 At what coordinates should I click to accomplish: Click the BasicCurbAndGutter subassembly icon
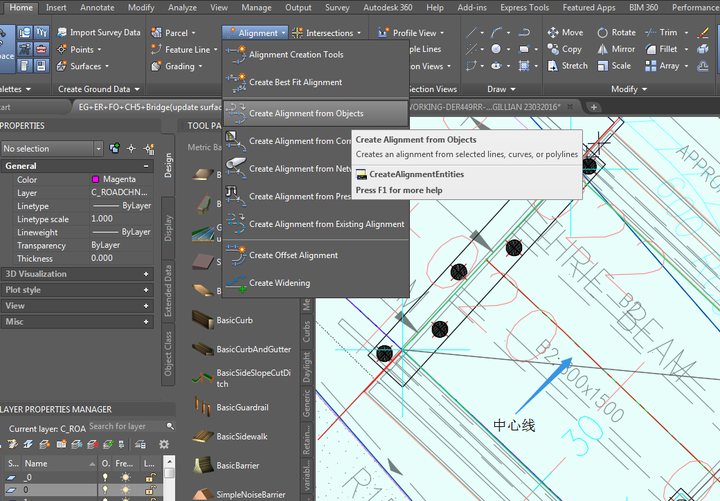(x=201, y=349)
